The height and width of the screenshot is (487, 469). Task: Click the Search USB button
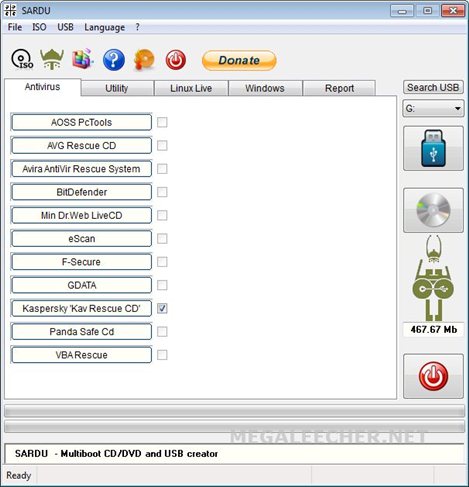click(x=433, y=87)
